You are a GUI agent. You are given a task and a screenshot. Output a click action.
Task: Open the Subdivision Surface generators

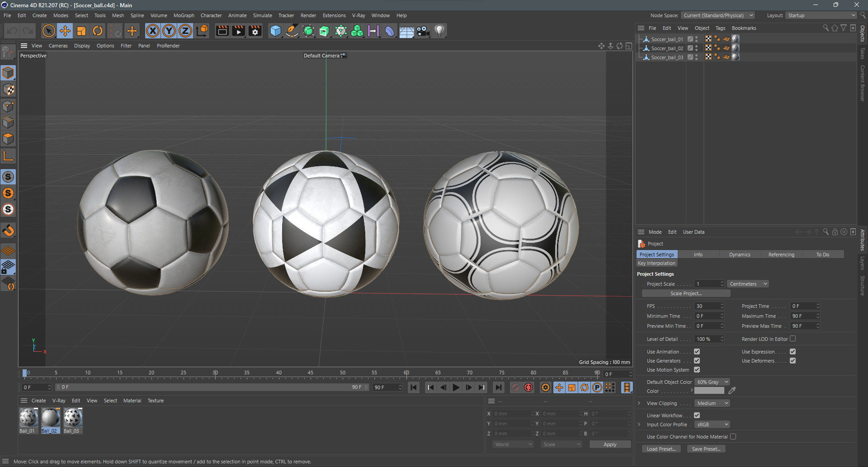(x=308, y=31)
